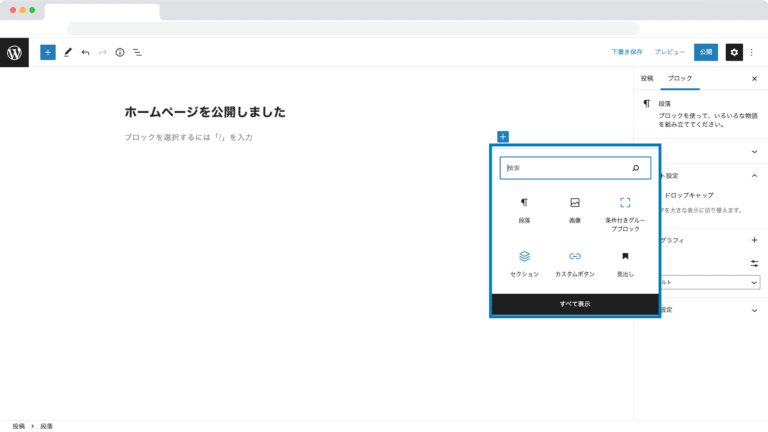Insert the 画像 image block
Viewport: 768px width, 432px height.
[x=574, y=209]
